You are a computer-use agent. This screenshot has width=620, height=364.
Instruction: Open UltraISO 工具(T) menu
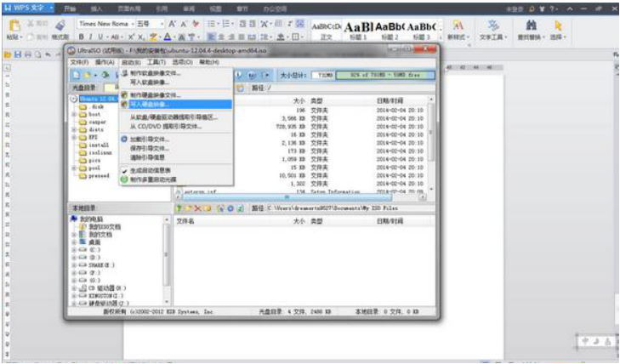point(156,62)
